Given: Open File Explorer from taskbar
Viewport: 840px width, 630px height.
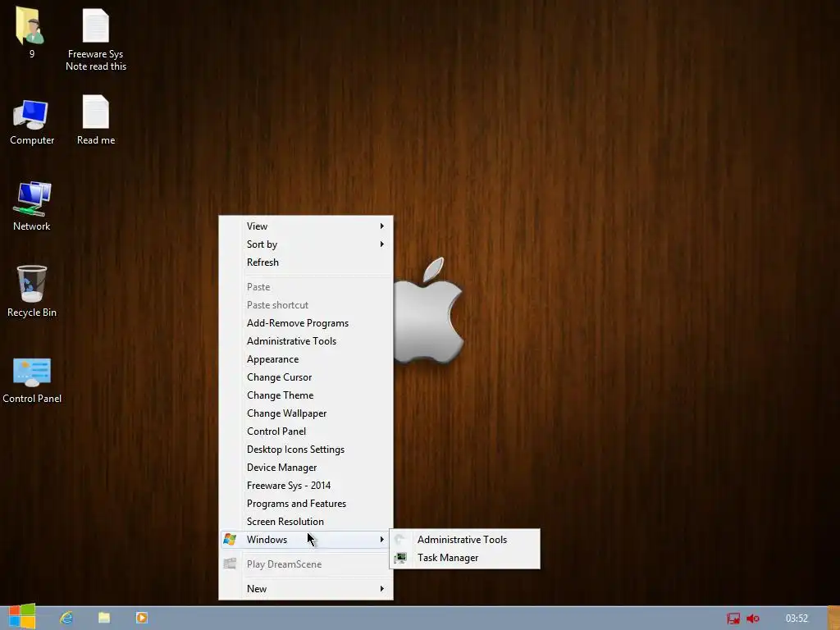Looking at the screenshot, I should (x=104, y=618).
